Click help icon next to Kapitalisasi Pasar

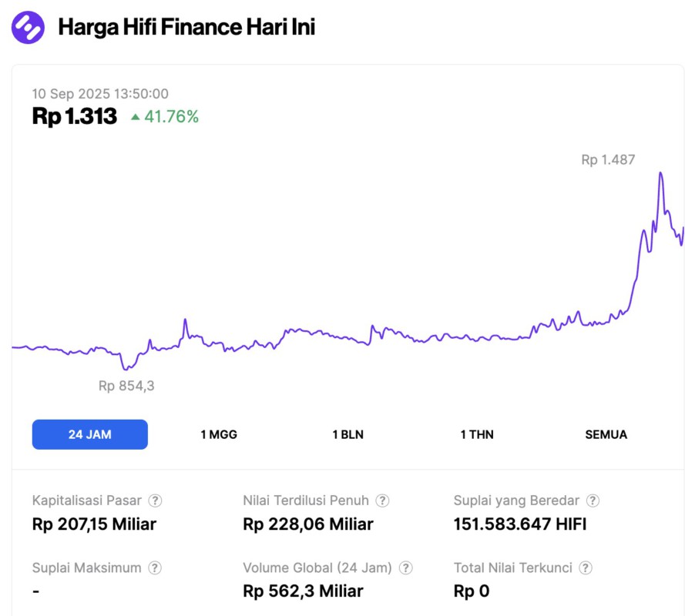(155, 500)
